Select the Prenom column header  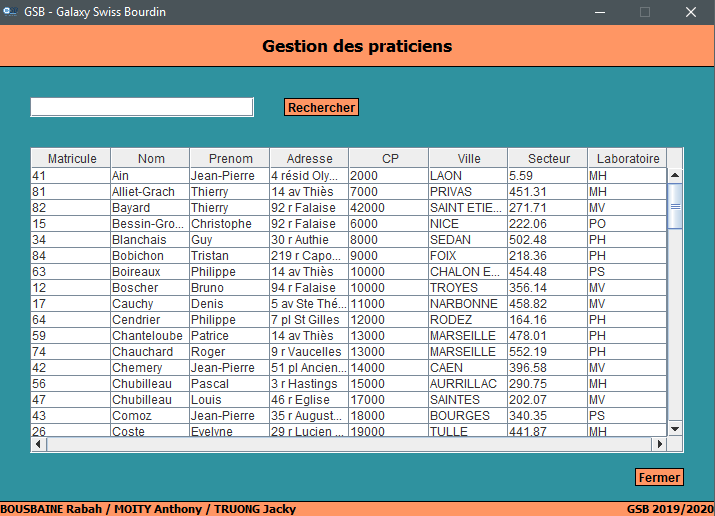point(230,158)
